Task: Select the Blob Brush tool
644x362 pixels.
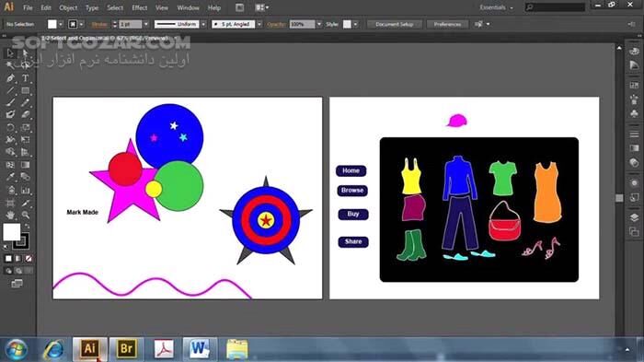Action: tap(10, 115)
